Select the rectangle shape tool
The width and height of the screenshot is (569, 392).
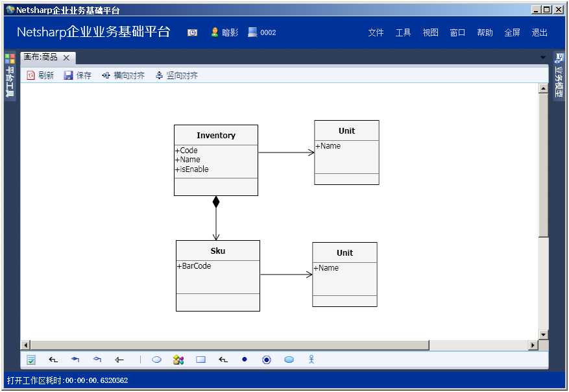pos(200,360)
